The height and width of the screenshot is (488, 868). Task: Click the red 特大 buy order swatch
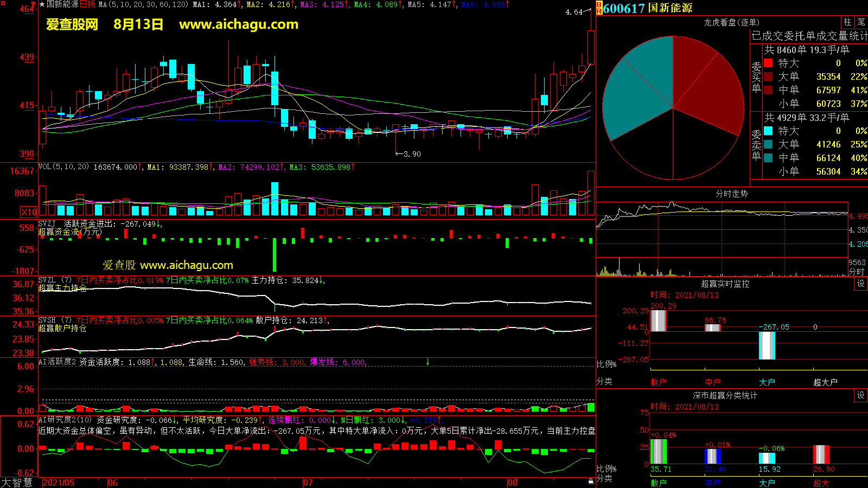point(768,63)
